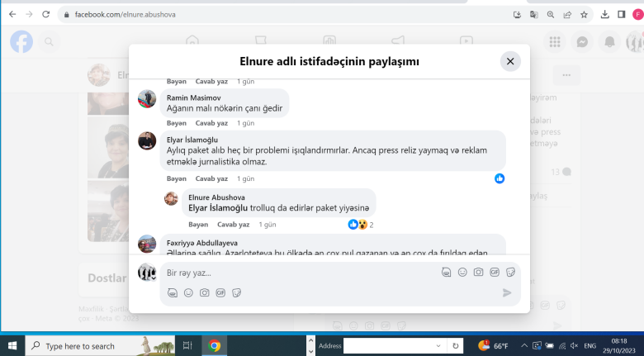Open Chrome from the Windows taskbar
The width and height of the screenshot is (644, 356).
tap(215, 345)
